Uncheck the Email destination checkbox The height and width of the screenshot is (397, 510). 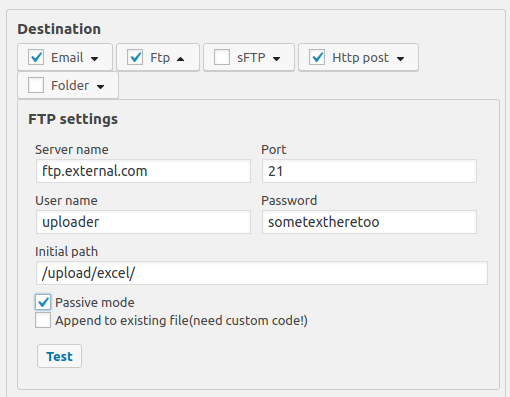[36, 57]
